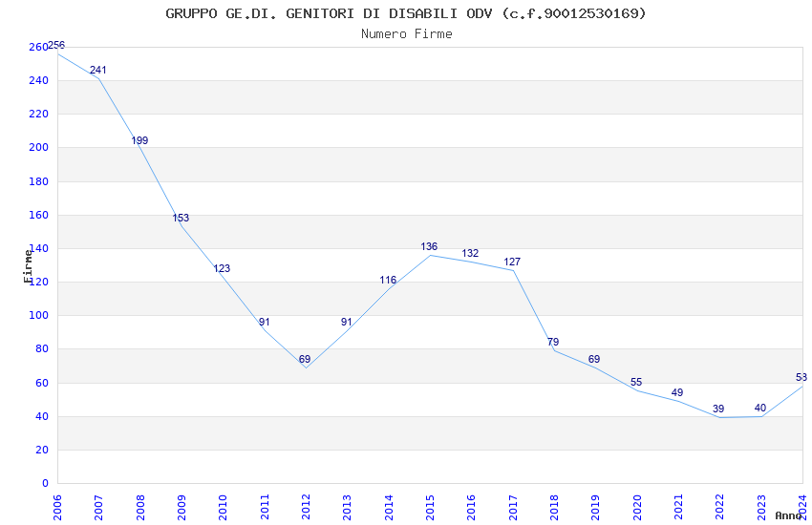Screen dimensions: 812x525
Task: Click the y-axis tick label 0
Action: pyautogui.click(x=45, y=483)
